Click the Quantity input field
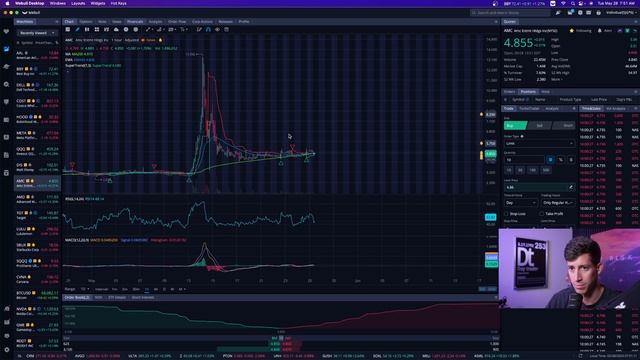The width and height of the screenshot is (640, 360). pyautogui.click(x=524, y=160)
